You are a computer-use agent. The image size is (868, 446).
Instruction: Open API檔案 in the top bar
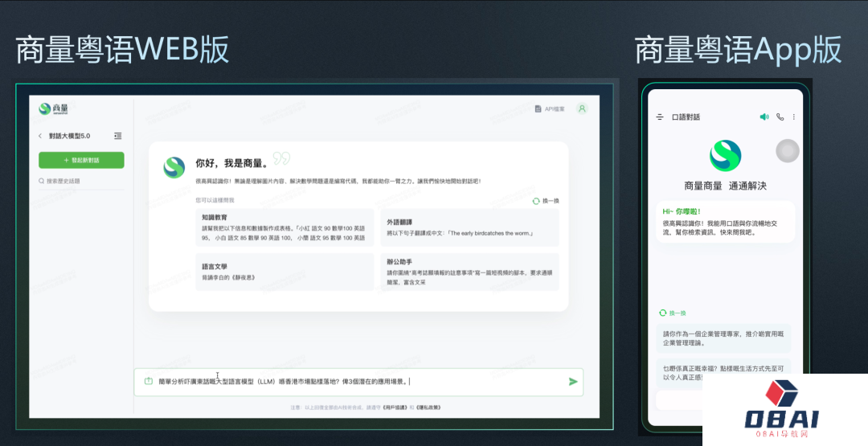point(551,108)
